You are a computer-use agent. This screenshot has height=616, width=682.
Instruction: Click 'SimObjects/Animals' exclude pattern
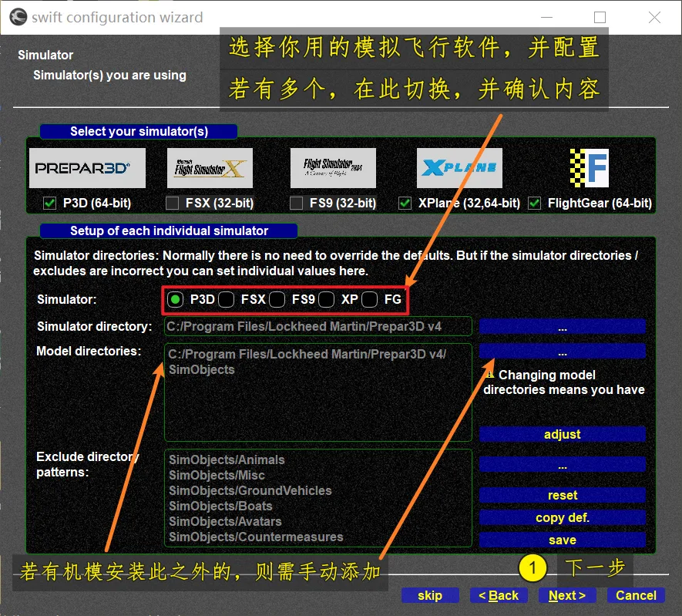click(227, 459)
